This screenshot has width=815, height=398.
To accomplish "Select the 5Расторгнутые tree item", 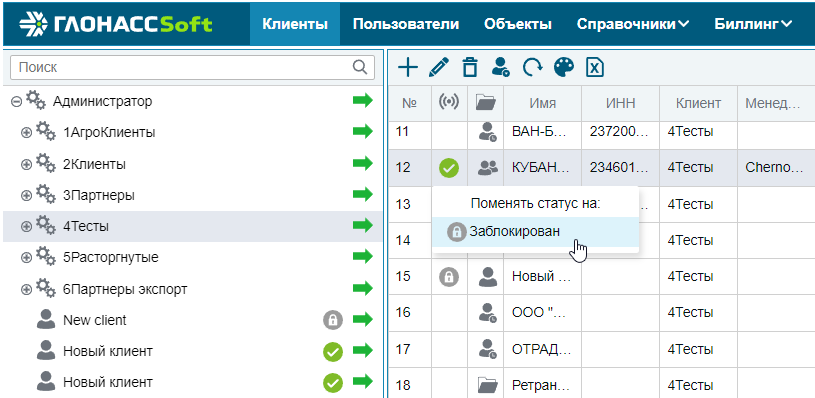I will click(192, 258).
